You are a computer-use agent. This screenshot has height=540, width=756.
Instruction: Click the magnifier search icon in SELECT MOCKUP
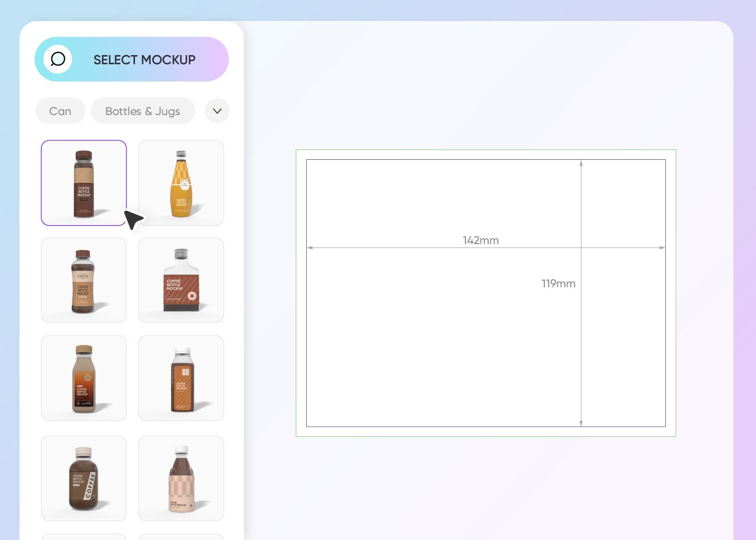pyautogui.click(x=58, y=59)
